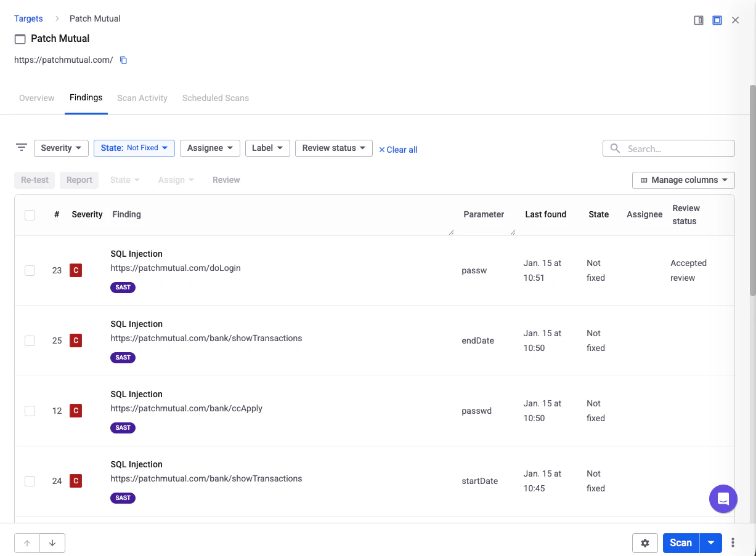Screen dimensions: 756x556
Task: Open SQL Injection finding for doLogin
Action: (x=137, y=254)
